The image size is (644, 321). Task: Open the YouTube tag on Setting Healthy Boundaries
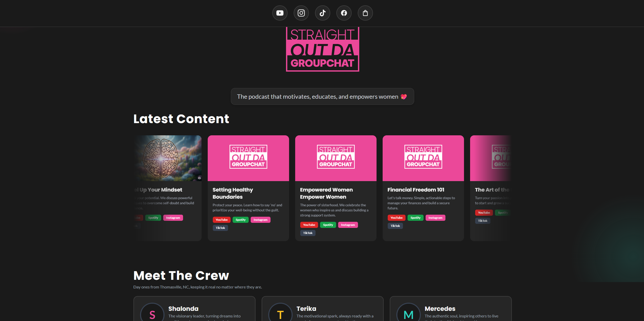coord(221,220)
